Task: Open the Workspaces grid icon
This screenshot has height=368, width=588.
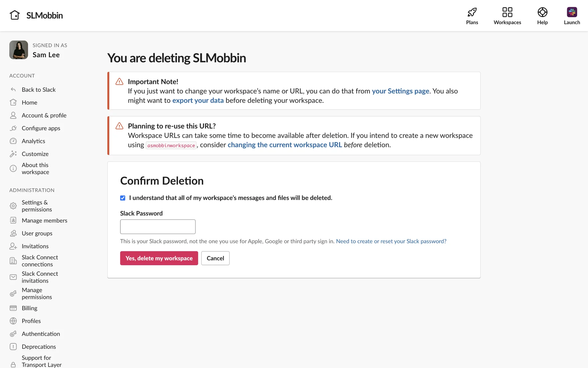Action: [507, 12]
